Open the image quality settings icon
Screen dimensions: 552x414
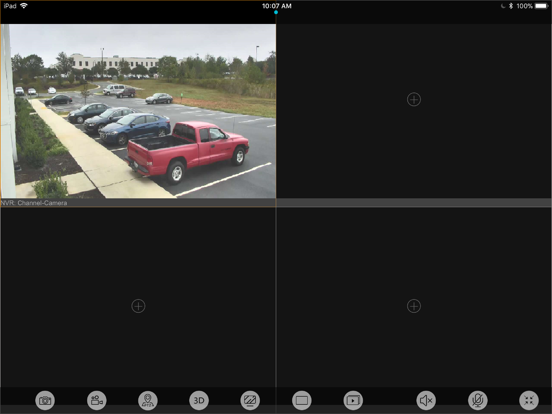coord(250,400)
